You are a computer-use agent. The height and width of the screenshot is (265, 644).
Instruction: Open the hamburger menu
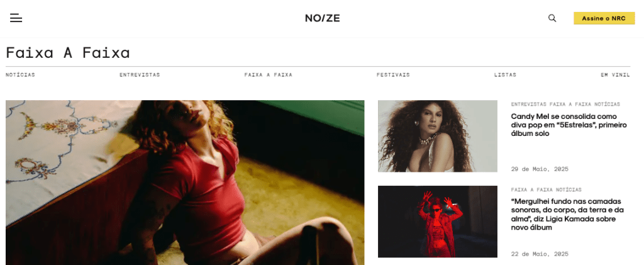point(16,18)
